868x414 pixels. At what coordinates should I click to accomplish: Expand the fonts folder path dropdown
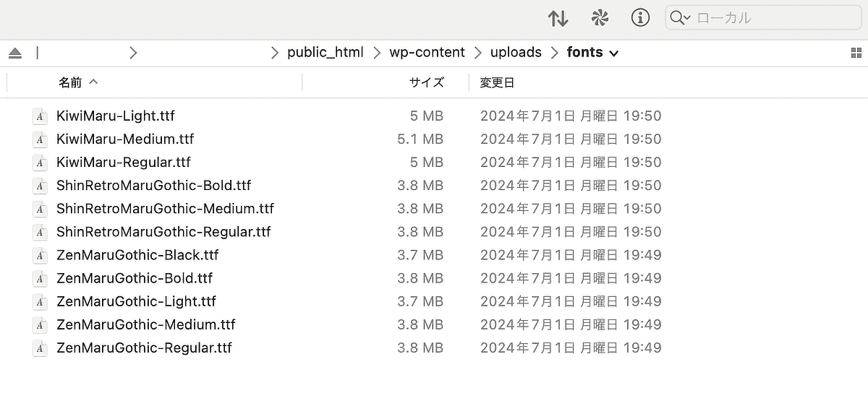pyautogui.click(x=614, y=53)
